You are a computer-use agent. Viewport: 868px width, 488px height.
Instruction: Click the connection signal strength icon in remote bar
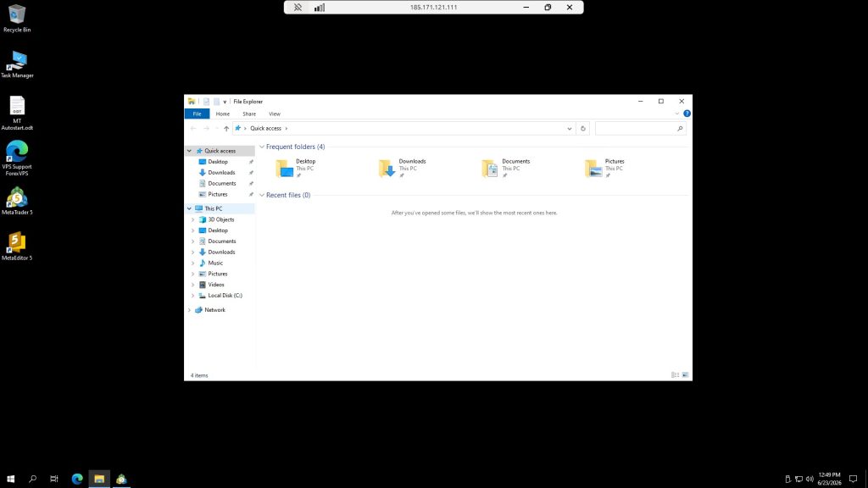(x=320, y=7)
